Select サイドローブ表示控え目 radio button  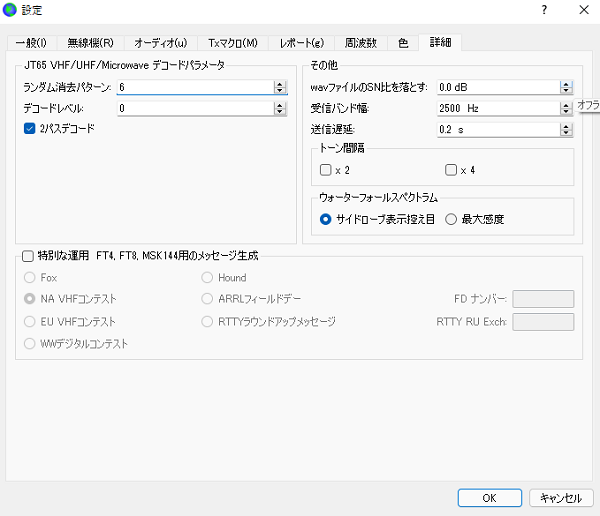pos(326,219)
